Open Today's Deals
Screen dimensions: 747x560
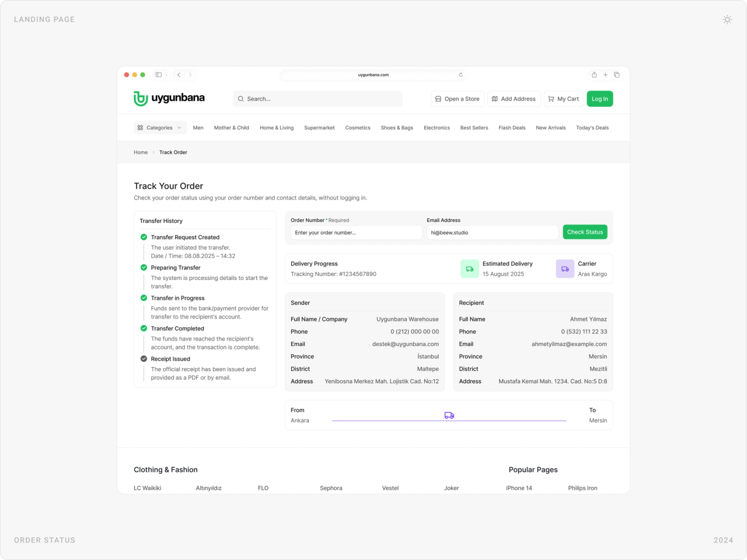pyautogui.click(x=592, y=128)
